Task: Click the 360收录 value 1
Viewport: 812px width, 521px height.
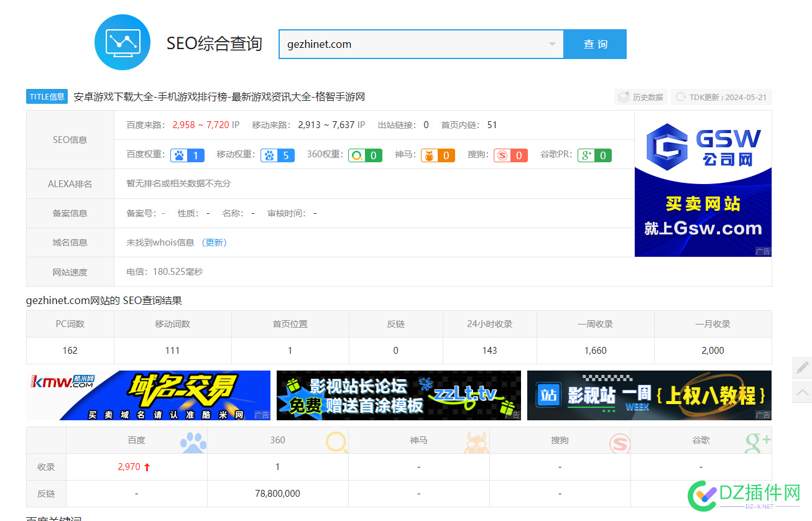Action: point(277,467)
